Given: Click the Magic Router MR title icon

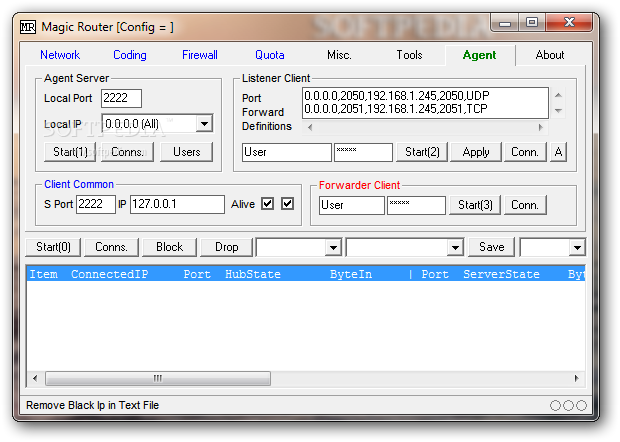Looking at the screenshot, I should 28,27.
